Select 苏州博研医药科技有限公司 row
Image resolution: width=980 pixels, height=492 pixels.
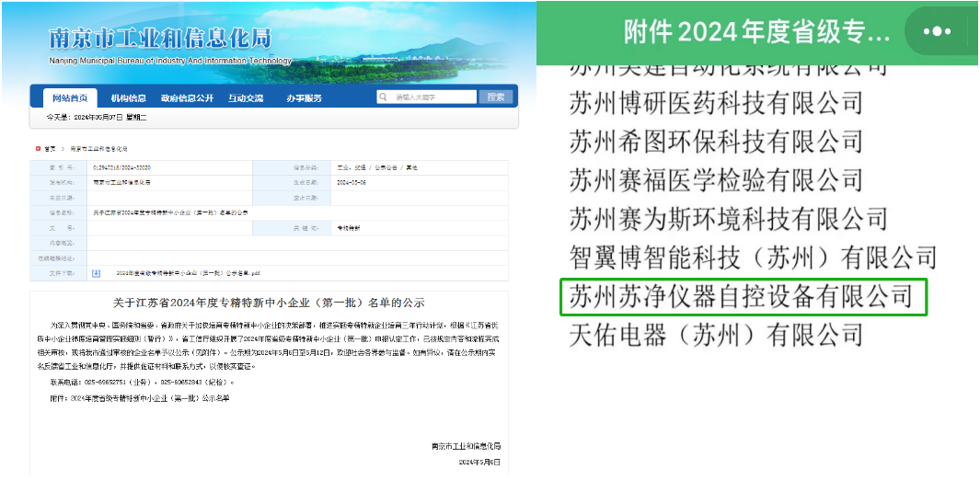716,102
